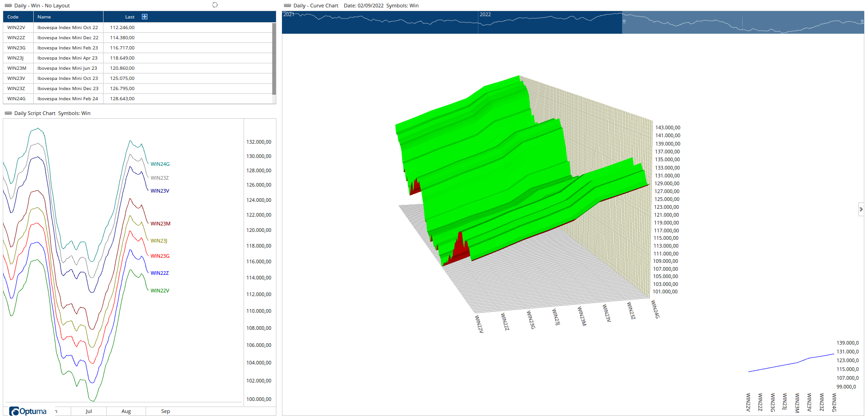Click the left handle of the date range slider

(623, 22)
